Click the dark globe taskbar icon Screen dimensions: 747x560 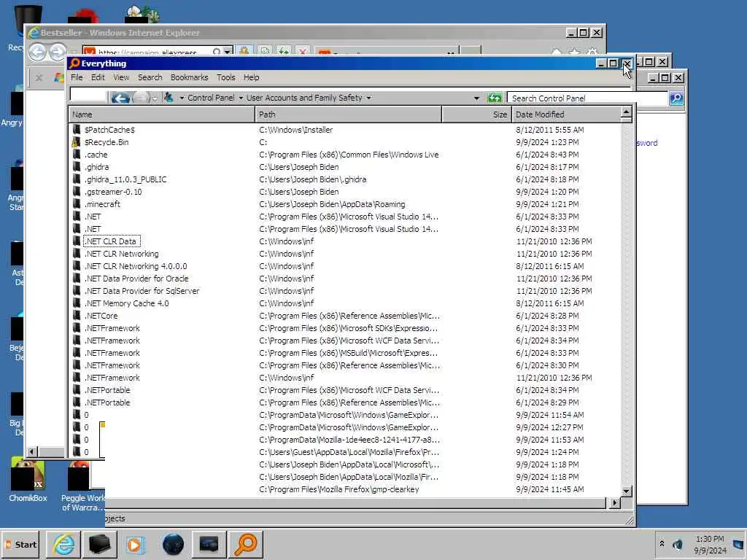[173, 544]
